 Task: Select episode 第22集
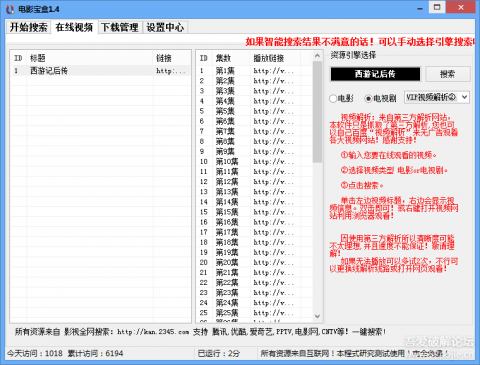pyautogui.click(x=255, y=282)
